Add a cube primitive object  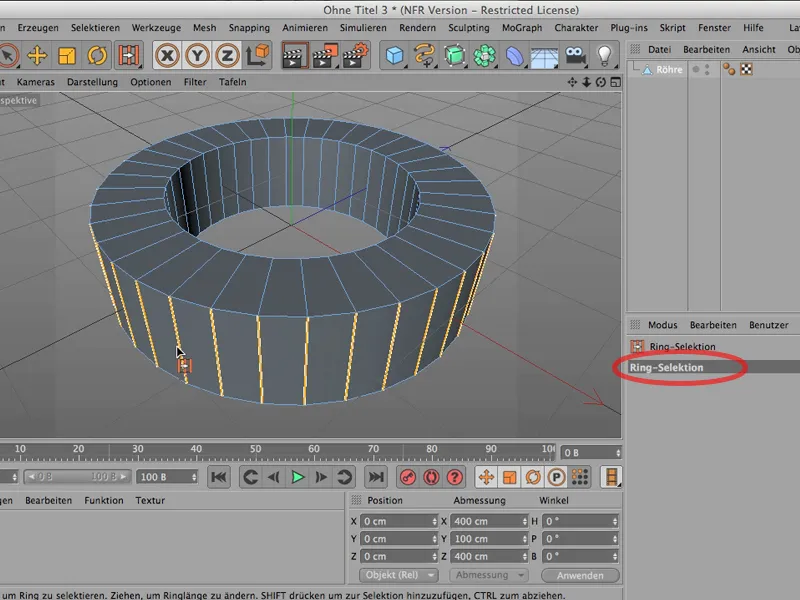tap(396, 57)
